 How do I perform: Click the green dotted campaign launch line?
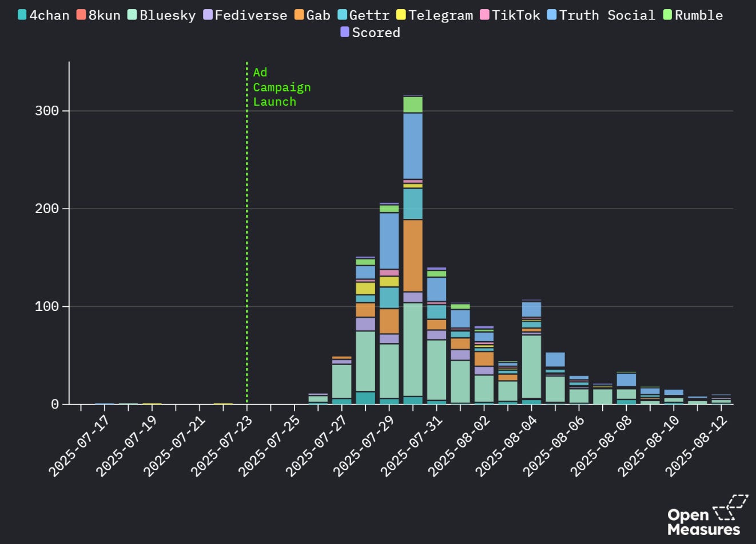point(247,233)
